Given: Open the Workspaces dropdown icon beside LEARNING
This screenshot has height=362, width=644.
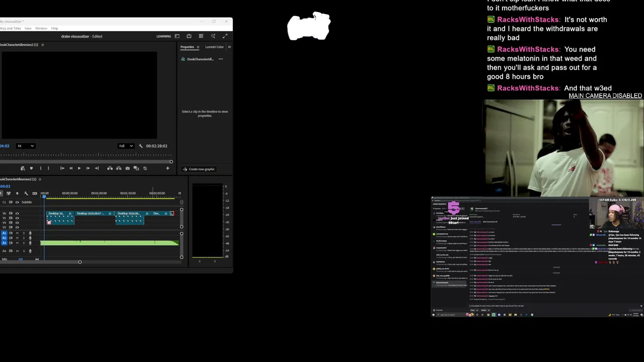Looking at the screenshot, I should tap(177, 36).
